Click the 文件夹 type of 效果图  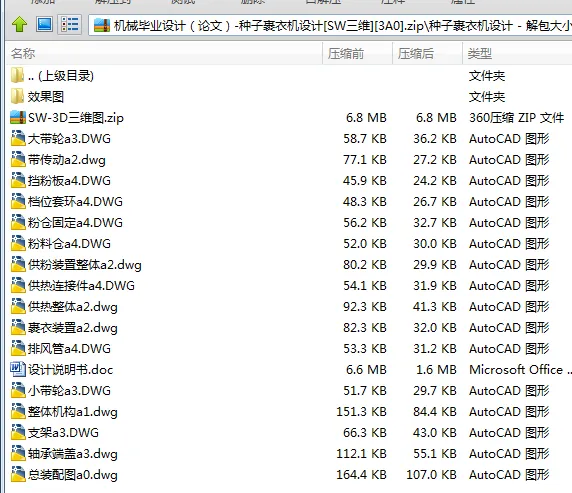pos(487,97)
